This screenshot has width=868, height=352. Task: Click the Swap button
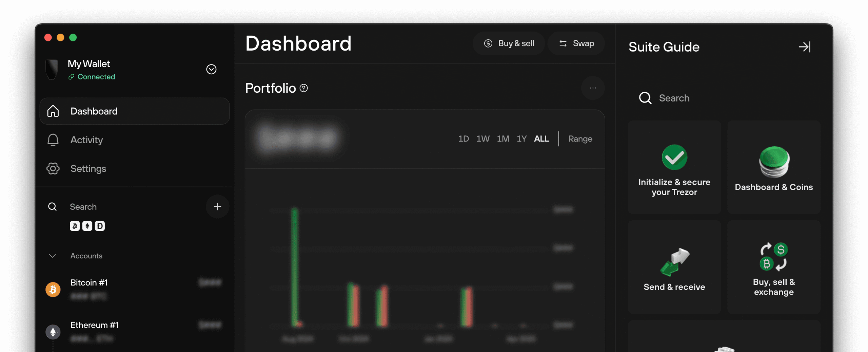(576, 43)
